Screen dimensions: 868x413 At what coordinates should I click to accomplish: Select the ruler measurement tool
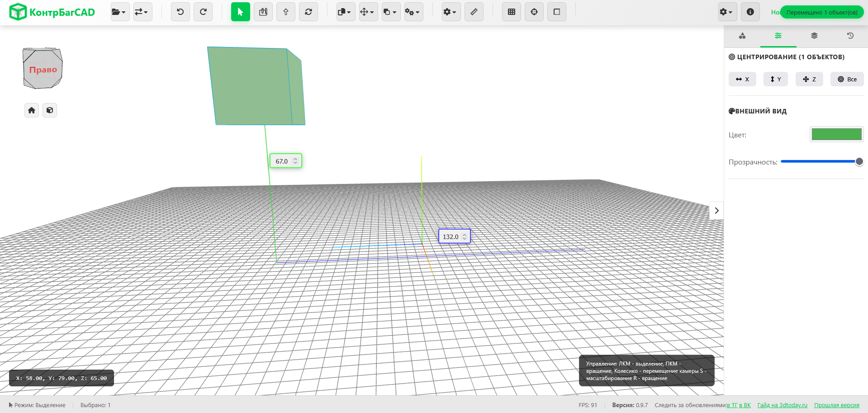(474, 12)
